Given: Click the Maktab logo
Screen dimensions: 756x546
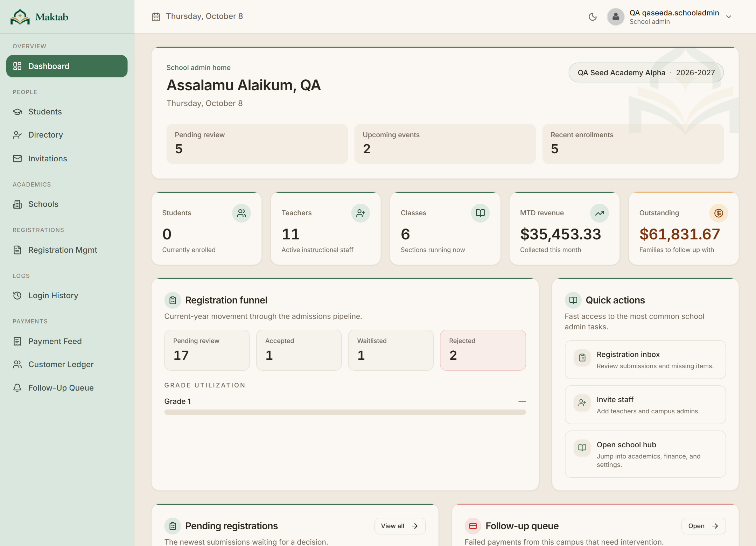Looking at the screenshot, I should (x=39, y=17).
